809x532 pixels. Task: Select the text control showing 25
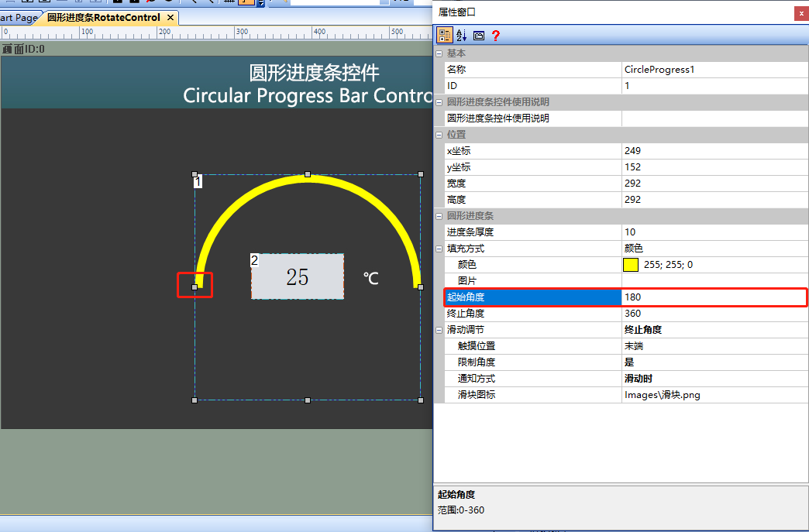[298, 276]
